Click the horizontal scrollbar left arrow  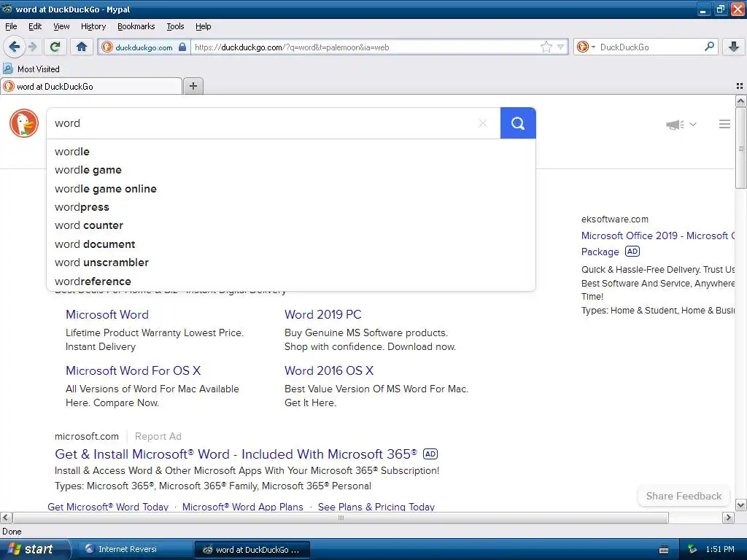pos(6,517)
